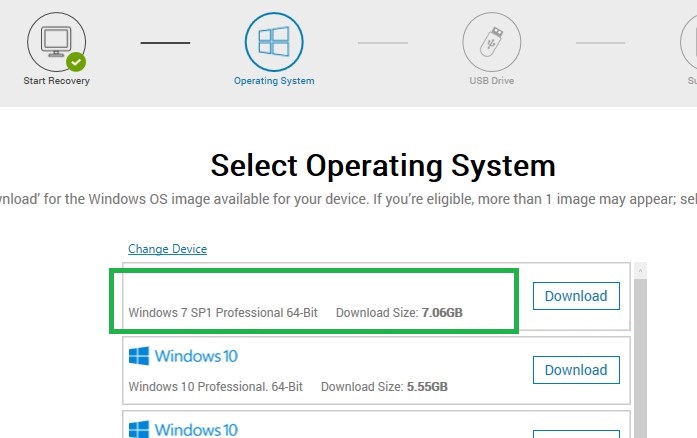Click the Windows logo in the third OS row
The image size is (697, 438).
click(139, 429)
